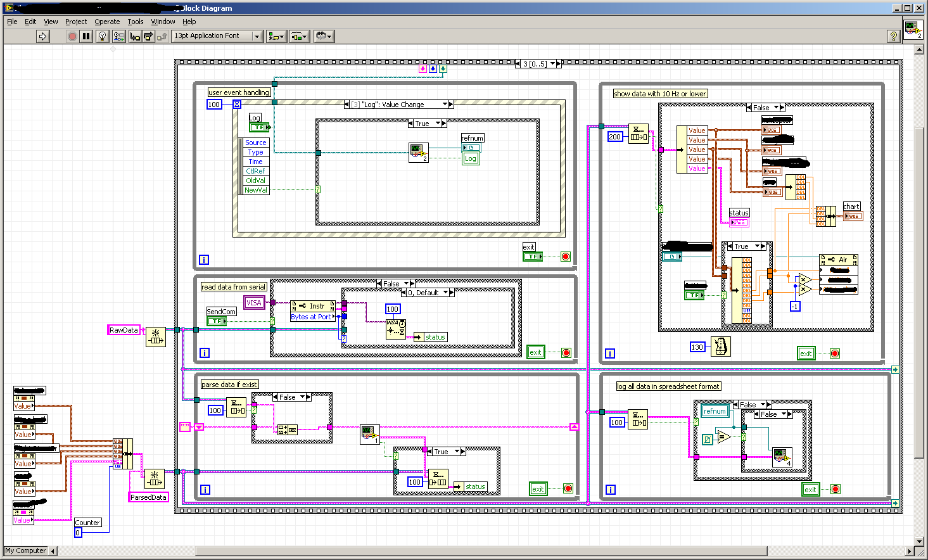The width and height of the screenshot is (928, 560).
Task: Click the Pause execution button
Action: click(x=86, y=36)
